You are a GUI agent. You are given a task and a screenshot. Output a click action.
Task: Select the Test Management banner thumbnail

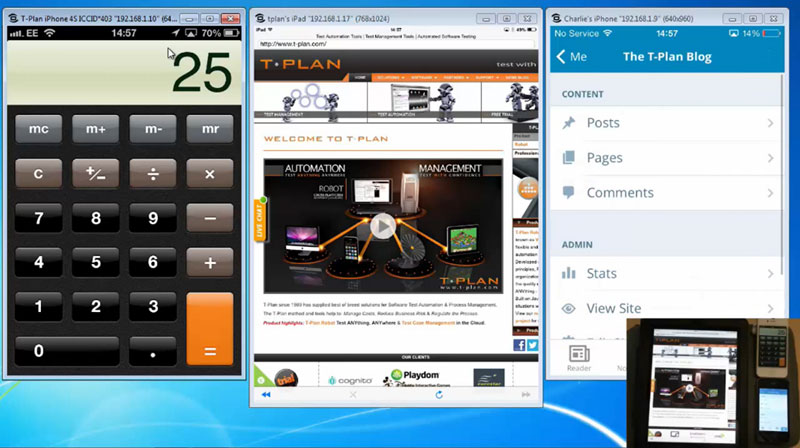tap(310, 101)
